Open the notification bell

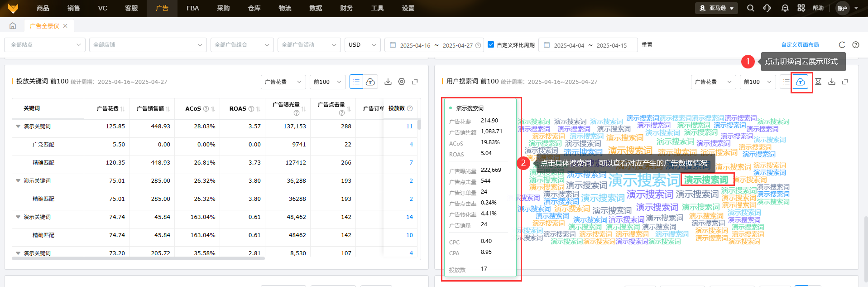(x=785, y=8)
